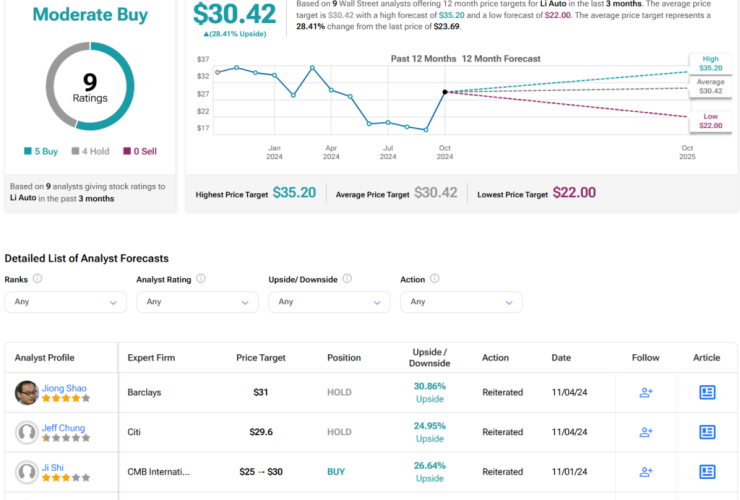Click the 4 Hold legend swatch
740x500 pixels.
click(75, 151)
